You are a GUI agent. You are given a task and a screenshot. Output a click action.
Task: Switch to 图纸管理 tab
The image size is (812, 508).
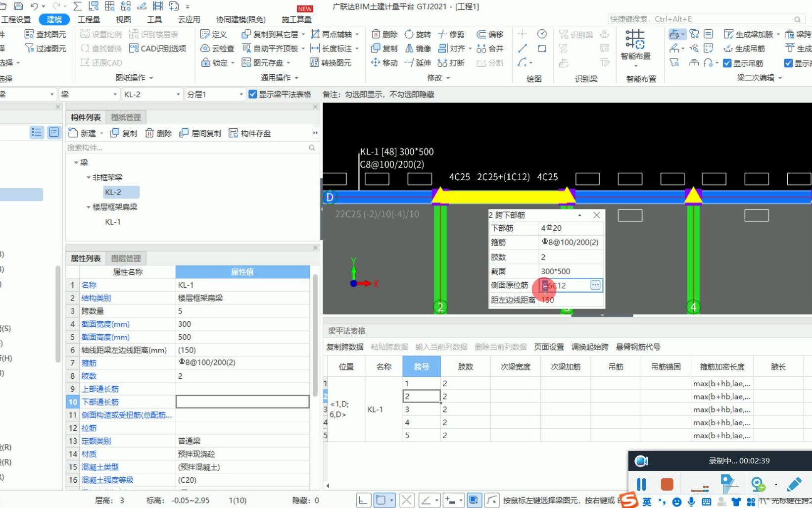tap(126, 117)
